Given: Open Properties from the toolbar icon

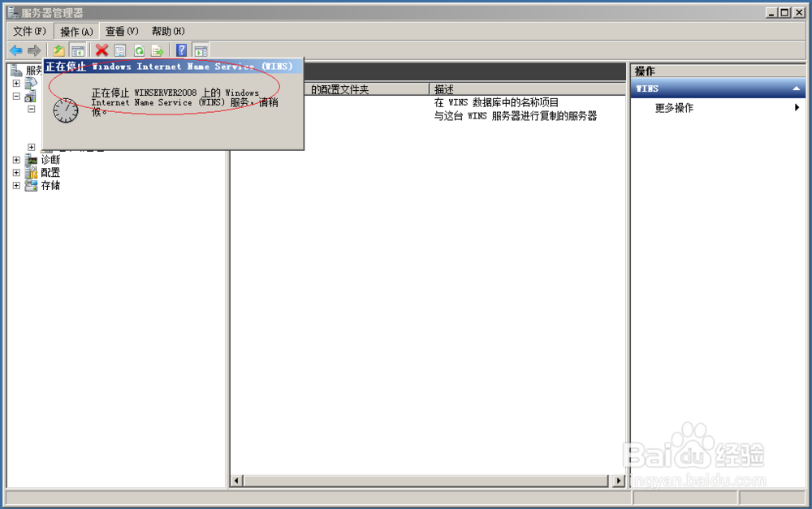Looking at the screenshot, I should coord(120,50).
